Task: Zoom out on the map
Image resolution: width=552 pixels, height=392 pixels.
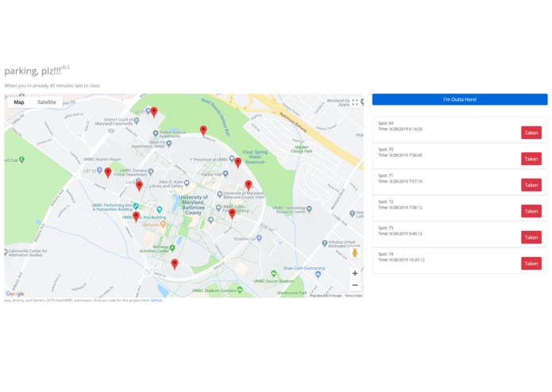Action: coord(355,285)
